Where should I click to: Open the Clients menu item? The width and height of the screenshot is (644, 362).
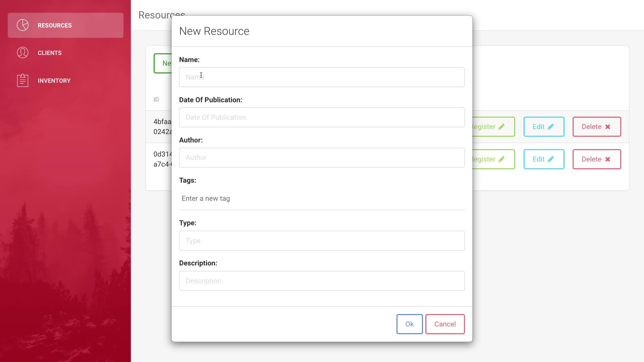[x=50, y=53]
